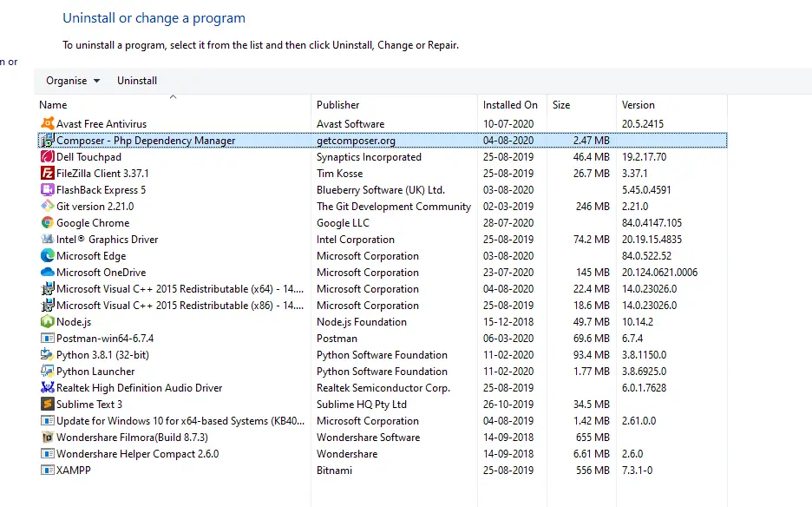
Task: Click size value 655 MB
Action: coord(593,438)
